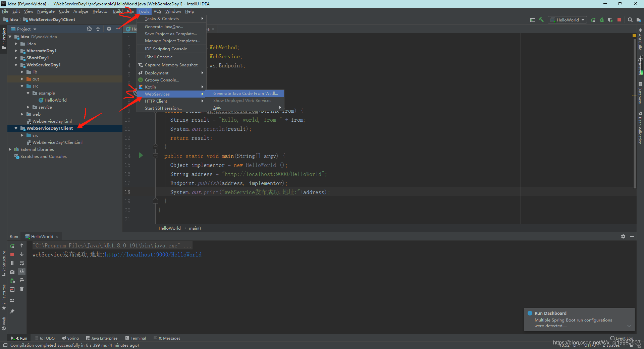This screenshot has height=349, width=644.
Task: Click the Build project hammer icon
Action: click(x=541, y=20)
